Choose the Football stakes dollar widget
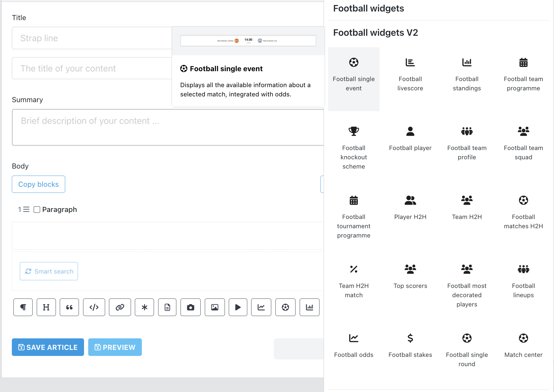554x392 pixels. (410, 346)
